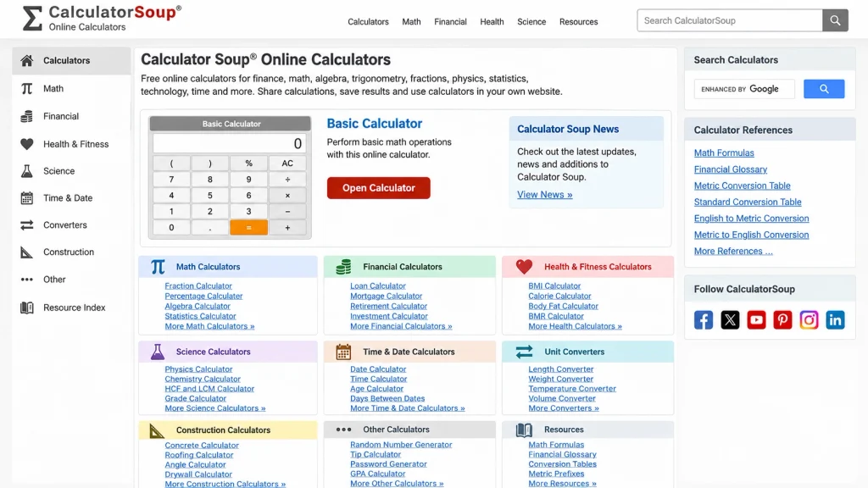Click the AC key on Basic Calculator
Image resolution: width=868 pixels, height=488 pixels.
(x=287, y=164)
